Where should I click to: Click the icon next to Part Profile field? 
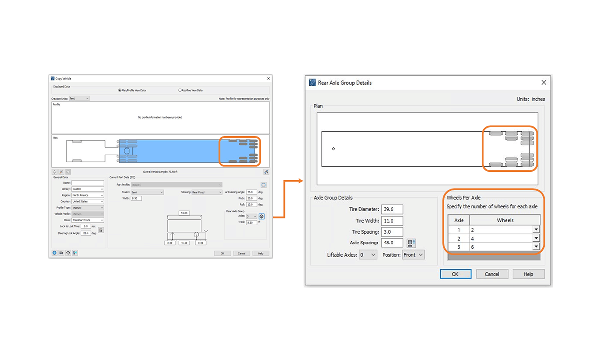click(x=263, y=185)
